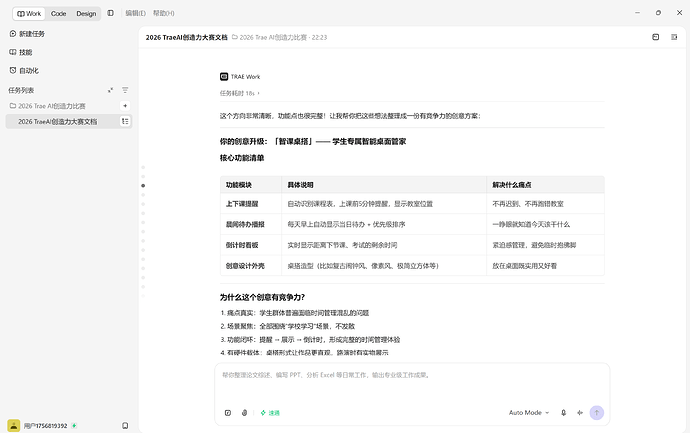The image size is (690, 433).
Task: Click the purple send arrow button
Action: [597, 413]
